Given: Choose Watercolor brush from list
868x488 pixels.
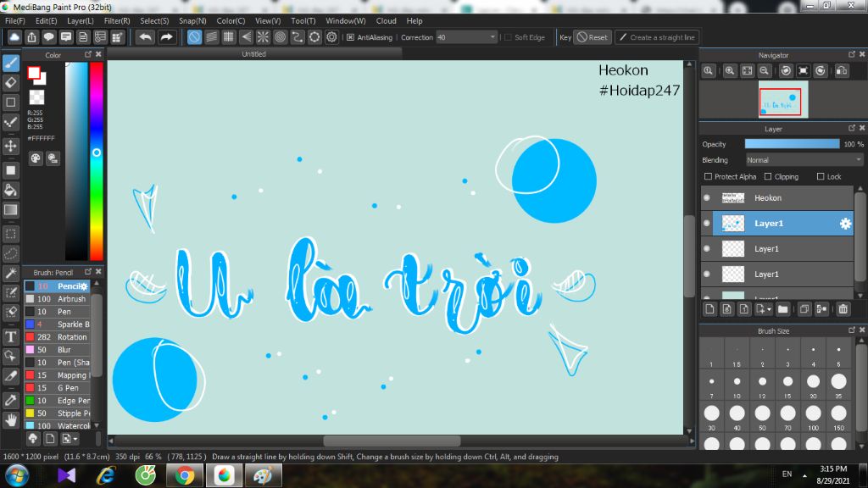Looking at the screenshot, I should click(57, 425).
